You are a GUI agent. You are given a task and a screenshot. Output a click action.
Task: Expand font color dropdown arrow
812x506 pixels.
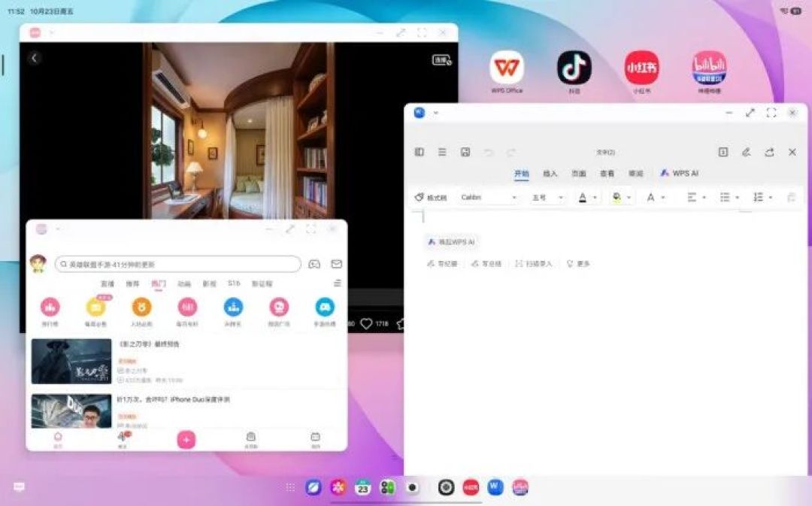pyautogui.click(x=595, y=198)
